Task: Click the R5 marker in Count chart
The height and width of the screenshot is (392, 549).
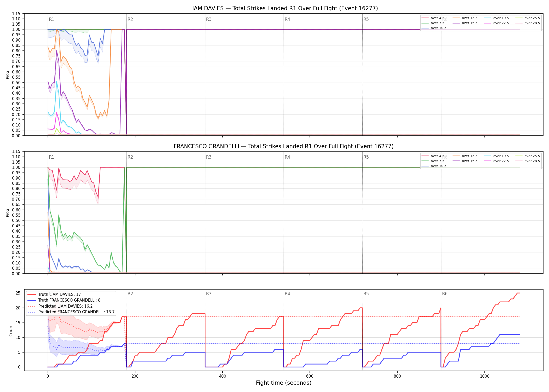Action: (x=366, y=294)
